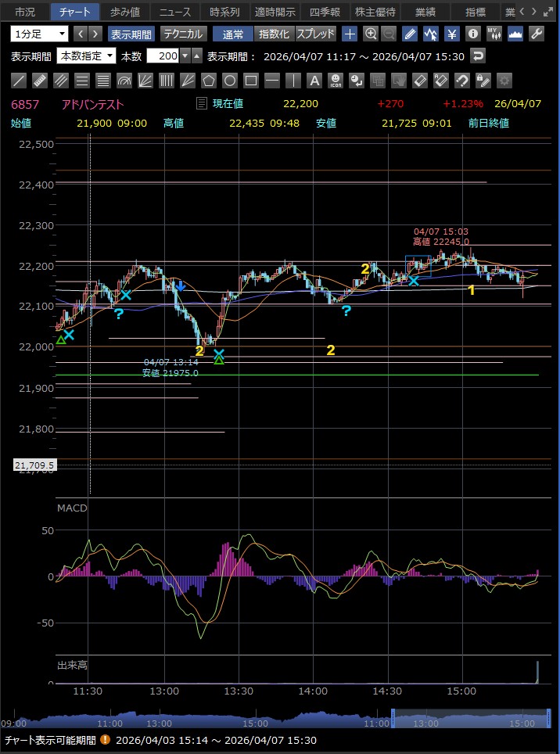Select the text annotation tool

point(314,81)
